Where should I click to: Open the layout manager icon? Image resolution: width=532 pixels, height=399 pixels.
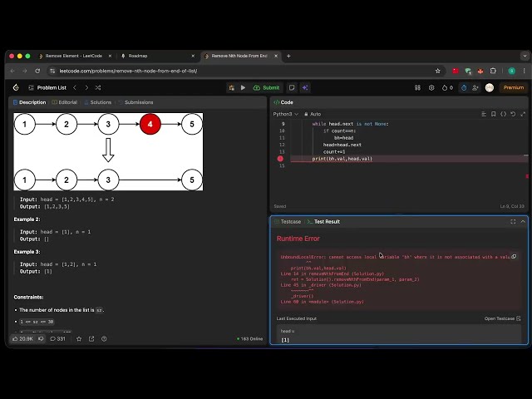pos(417,87)
